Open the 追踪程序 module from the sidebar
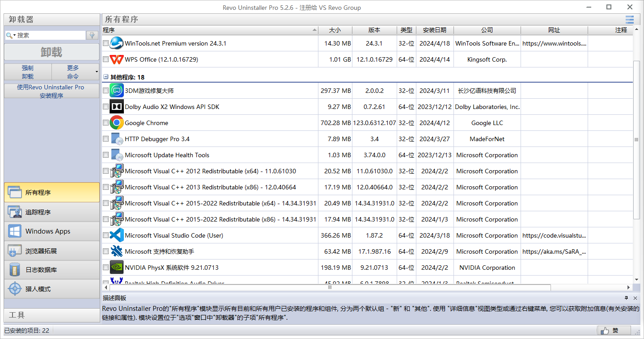 tap(52, 212)
